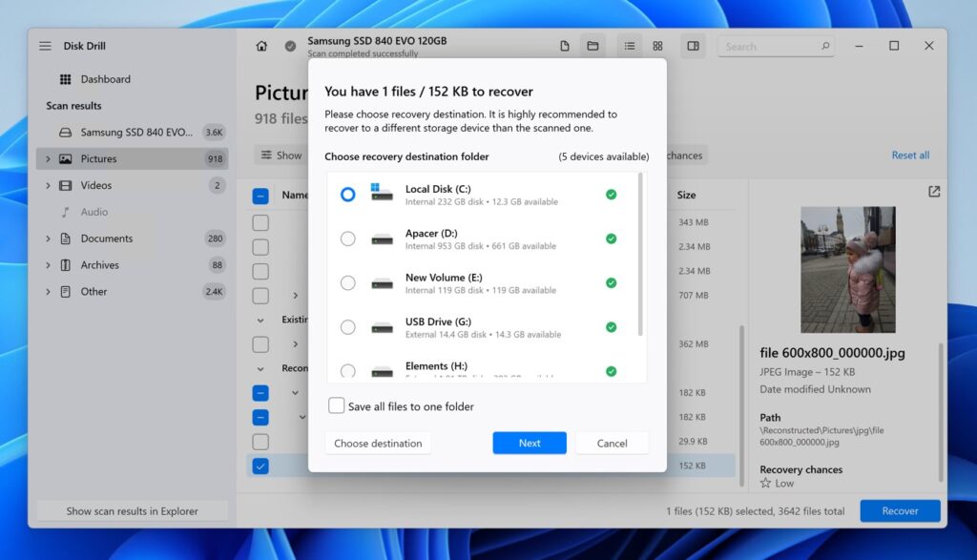Select the USB Drive (G:) destination
This screenshot has width=977, height=560.
coord(348,327)
